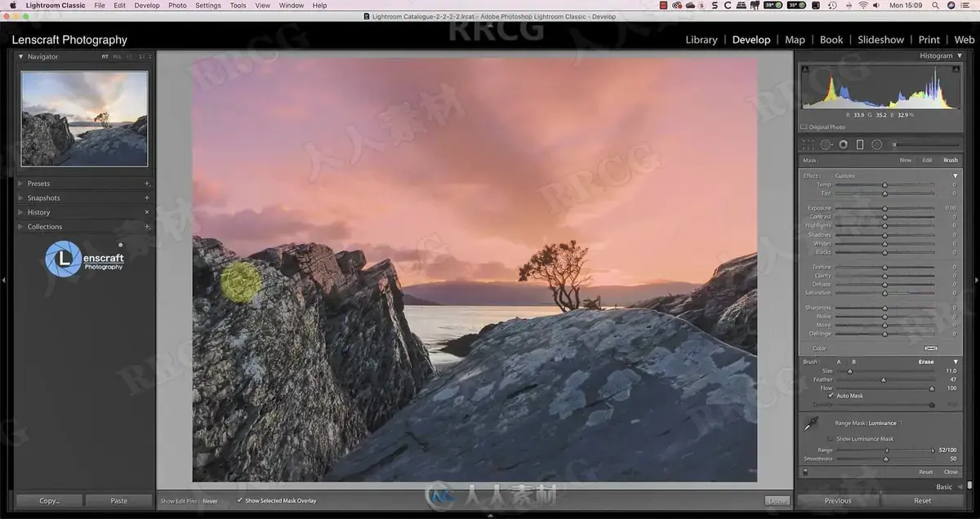This screenshot has width=980, height=519.
Task: Select the Graduated Filter tool icon
Action: (x=860, y=144)
